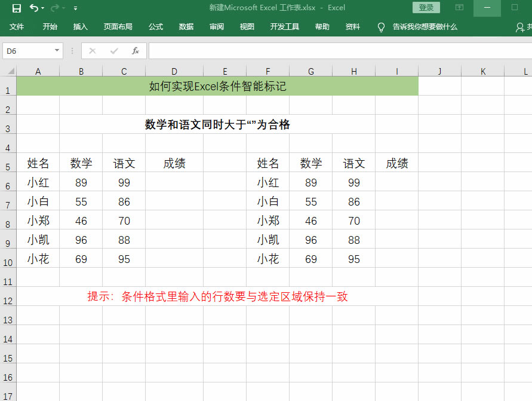The image size is (532, 401).
Task: Click the 登录 sign-in button
Action: coord(426,8)
